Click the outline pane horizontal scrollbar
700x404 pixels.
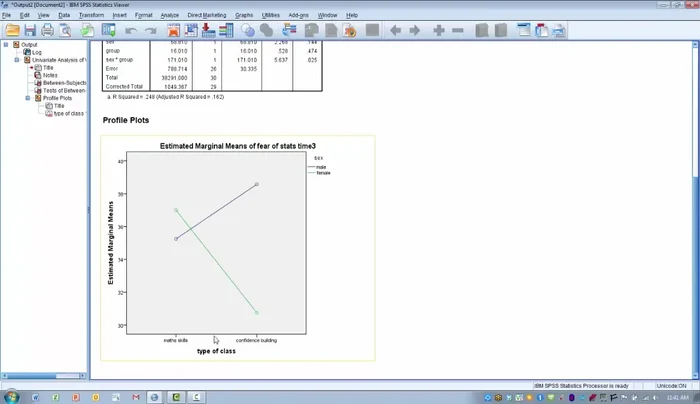coord(44,376)
